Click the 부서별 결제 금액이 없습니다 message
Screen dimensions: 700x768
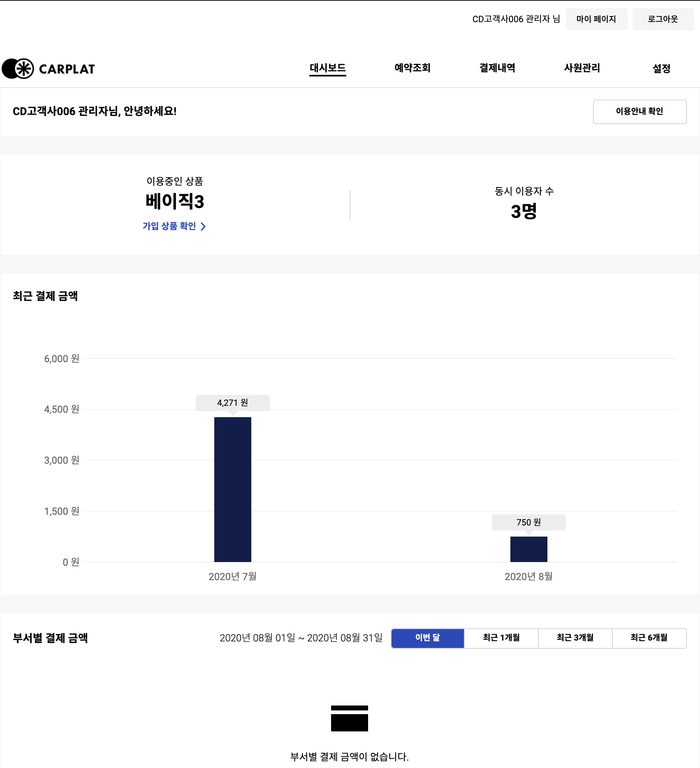[350, 757]
